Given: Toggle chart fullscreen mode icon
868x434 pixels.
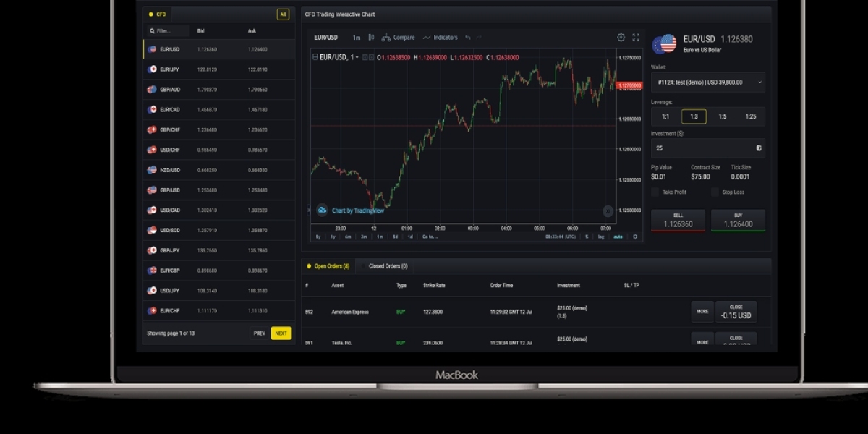Looking at the screenshot, I should click(636, 38).
